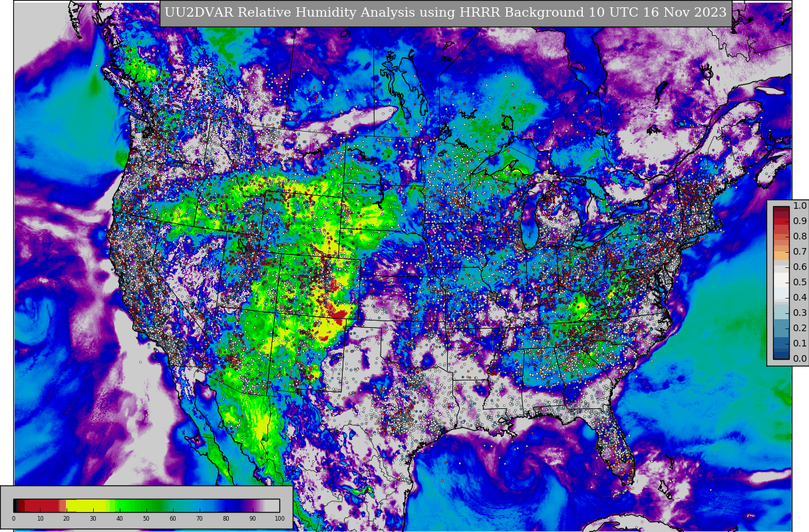Viewport: 809px width, 532px height.
Task: Click the '100' tick label on the humidity scale
Action: click(x=279, y=519)
